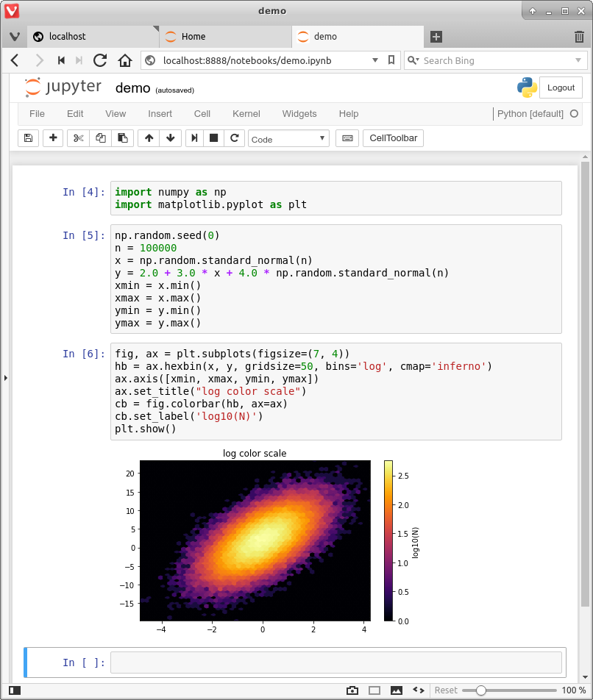Screen dimensions: 593x700
Task: Open the Kernel menu
Action: pos(246,114)
